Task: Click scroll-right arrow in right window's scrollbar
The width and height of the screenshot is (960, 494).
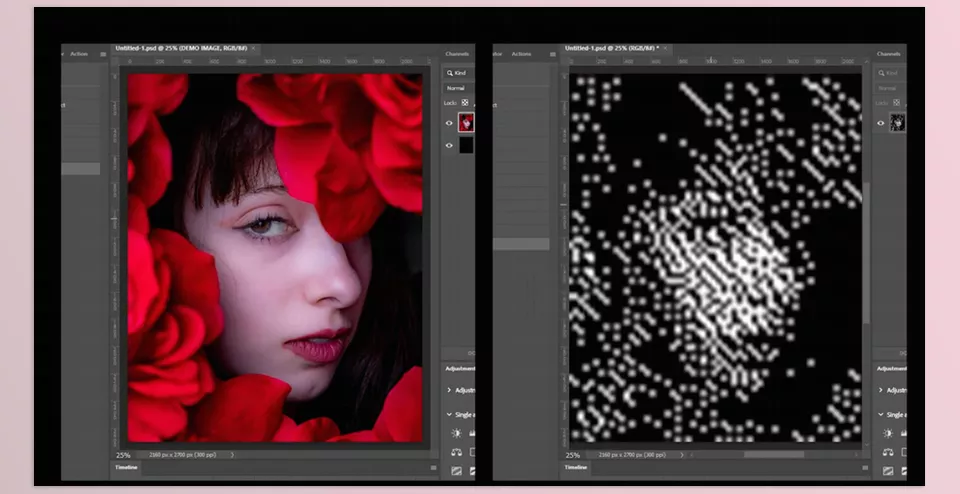Action: point(857,455)
